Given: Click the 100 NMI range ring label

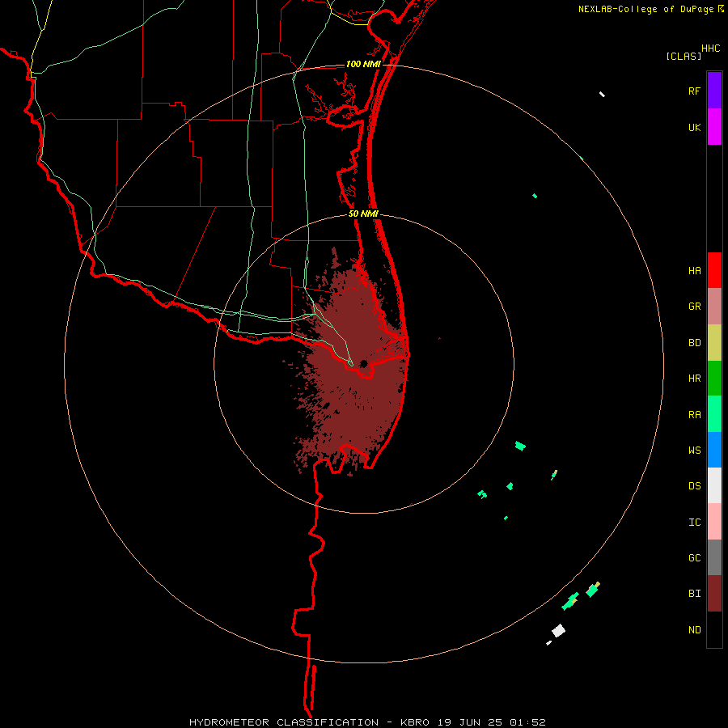Looking at the screenshot, I should 362,64.
